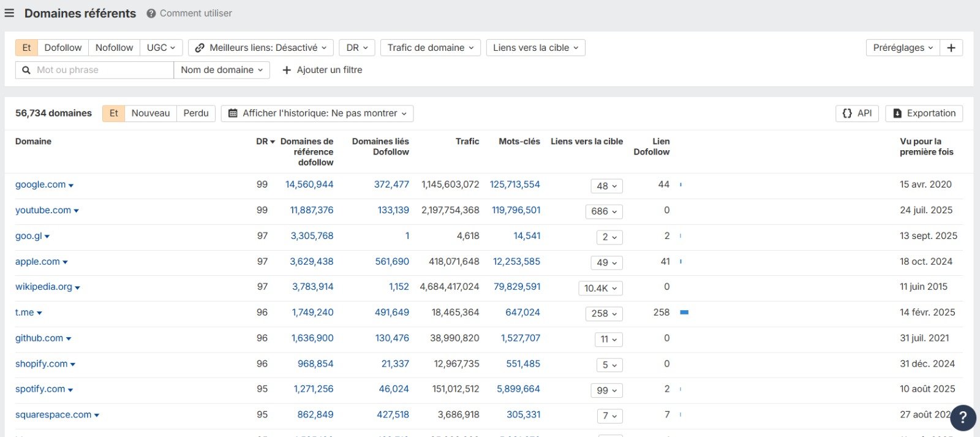
Task: Select the Nofollow filter toggle
Action: [114, 48]
